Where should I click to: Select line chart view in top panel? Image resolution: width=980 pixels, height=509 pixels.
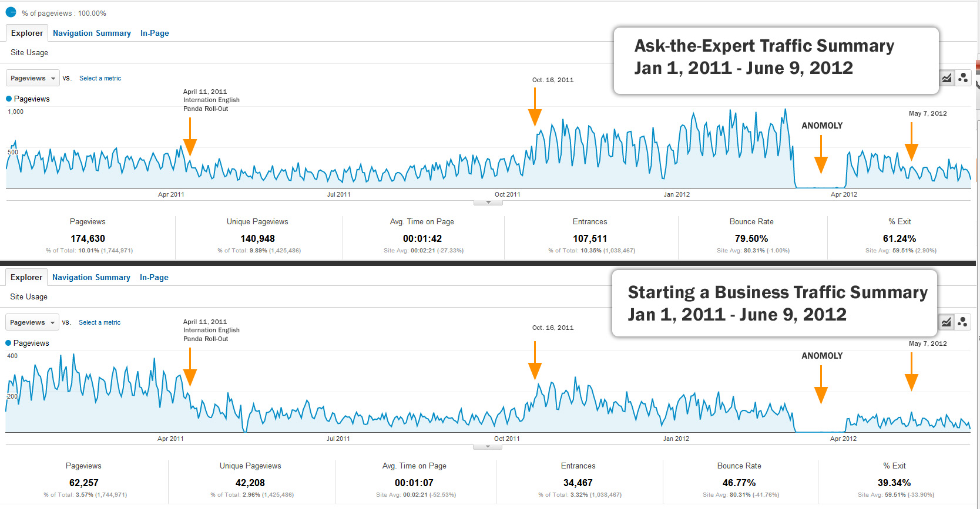(947, 78)
